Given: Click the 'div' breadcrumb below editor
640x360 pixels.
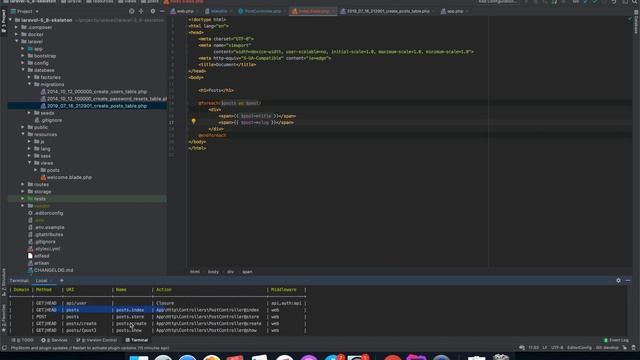Looking at the screenshot, I should point(231,272).
